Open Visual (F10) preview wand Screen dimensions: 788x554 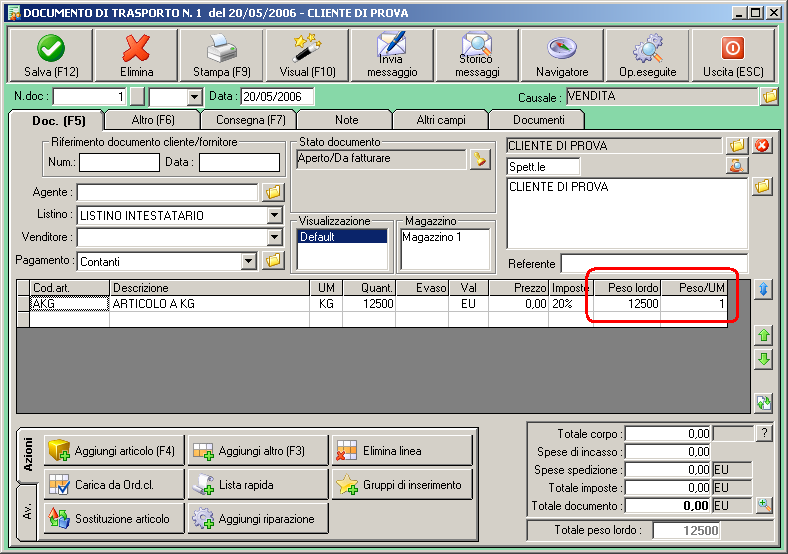[307, 55]
